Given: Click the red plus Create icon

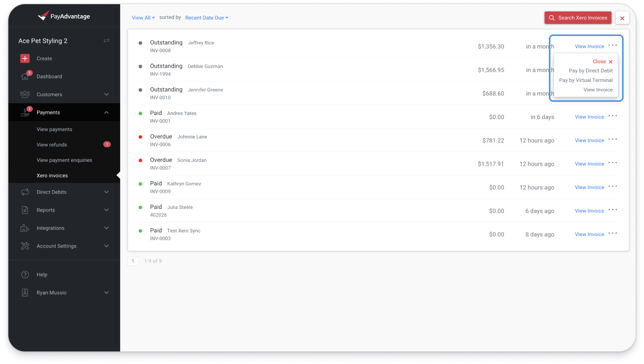Looking at the screenshot, I should click(25, 58).
